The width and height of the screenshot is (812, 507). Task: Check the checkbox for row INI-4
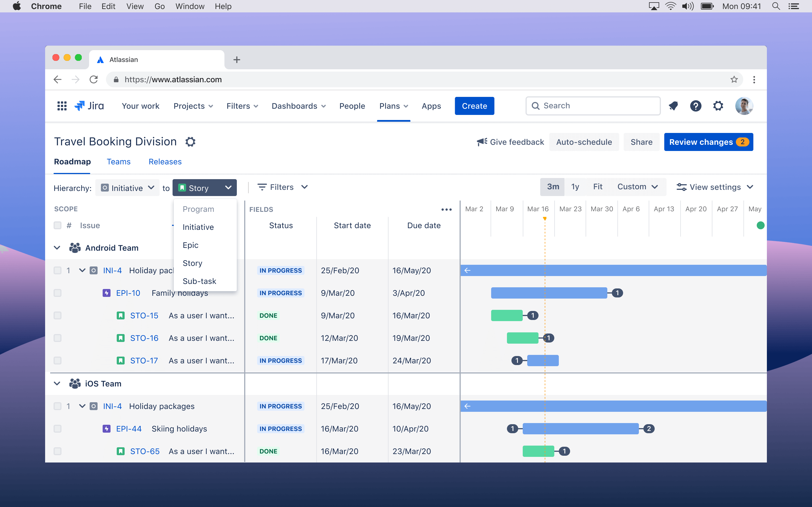click(58, 270)
